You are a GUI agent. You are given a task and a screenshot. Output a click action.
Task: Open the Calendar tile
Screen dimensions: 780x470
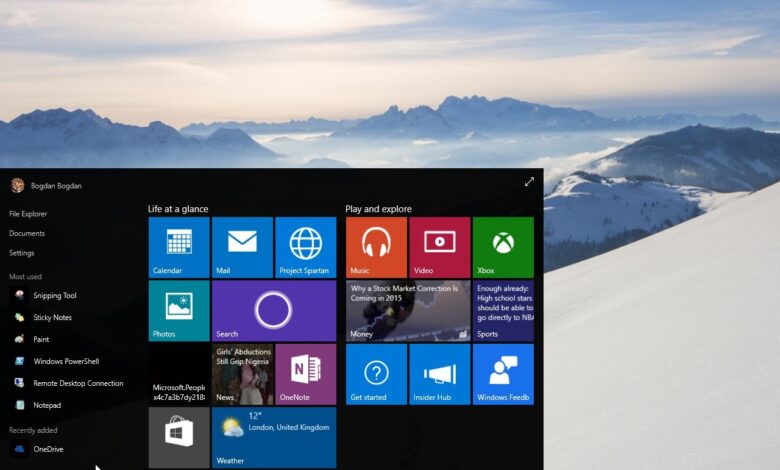(179, 247)
